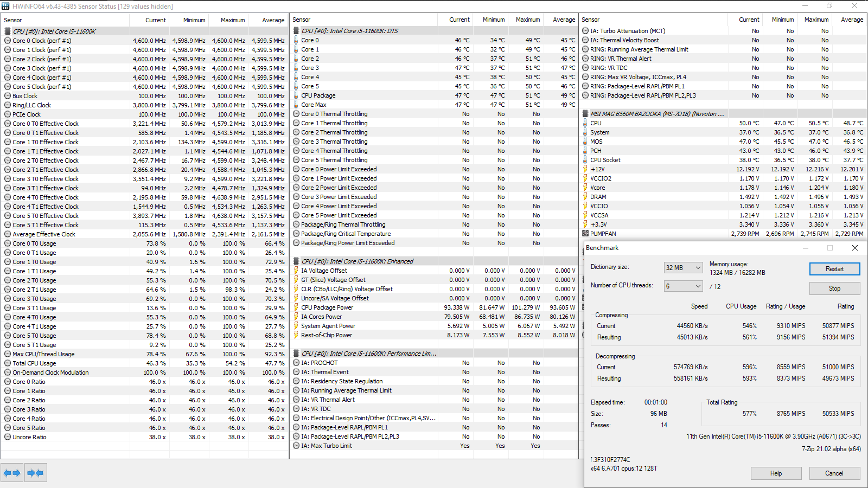Click the thermometer icon beside CPU Package

pos(296,95)
